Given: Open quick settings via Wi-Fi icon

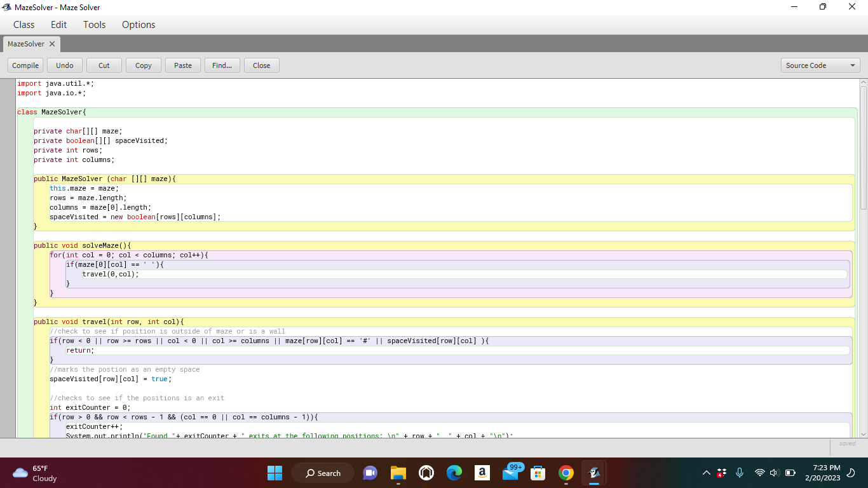Looking at the screenshot, I should (759, 473).
